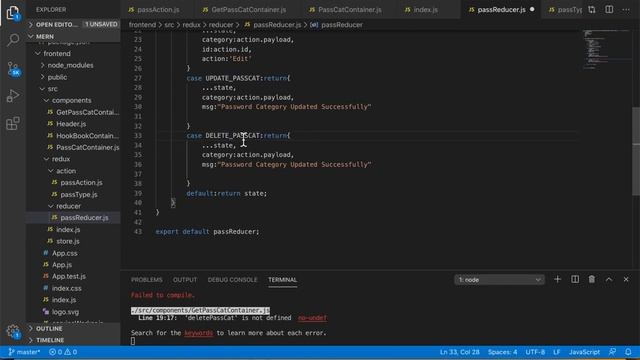Click the unsaved dot on passReducer.js tab
Image resolution: width=640 pixels, height=360 pixels.
click(532, 9)
